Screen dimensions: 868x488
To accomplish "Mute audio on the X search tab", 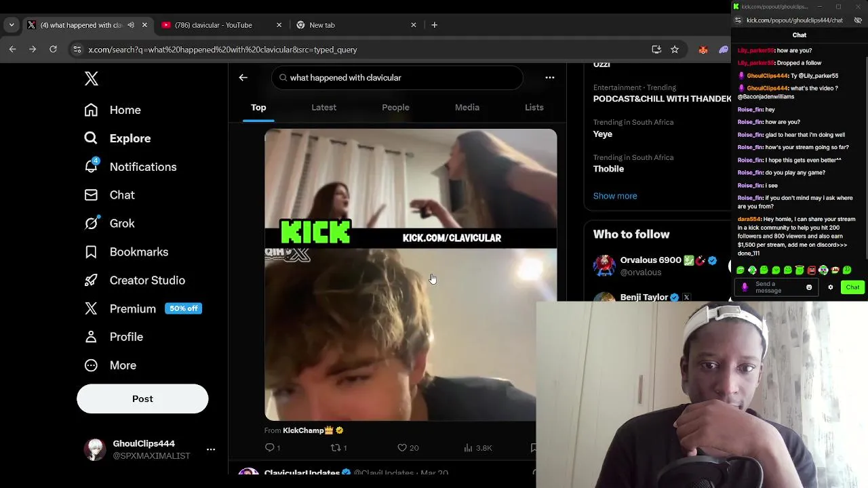I will pos(131,25).
